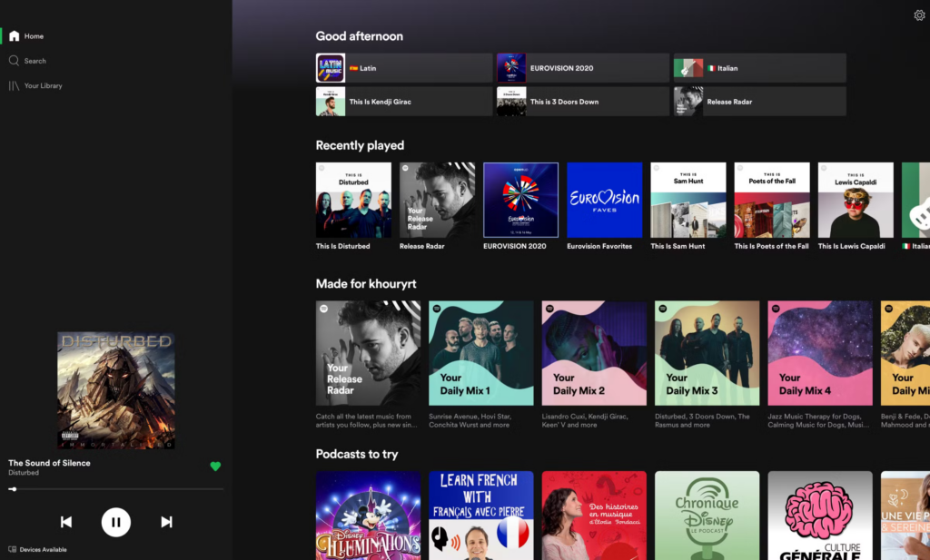Click the Made for khouryrt heading
Image resolution: width=930 pixels, height=560 pixels.
[366, 284]
